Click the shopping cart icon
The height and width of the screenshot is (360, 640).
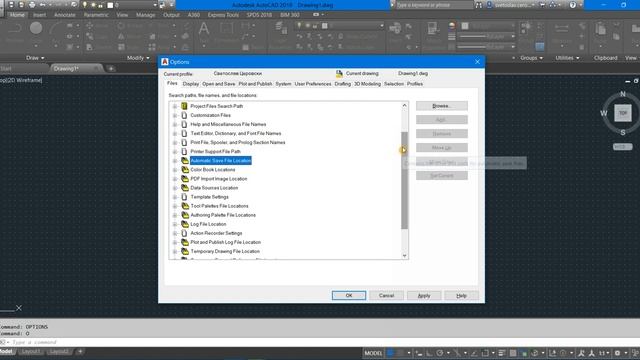(x=542, y=5)
